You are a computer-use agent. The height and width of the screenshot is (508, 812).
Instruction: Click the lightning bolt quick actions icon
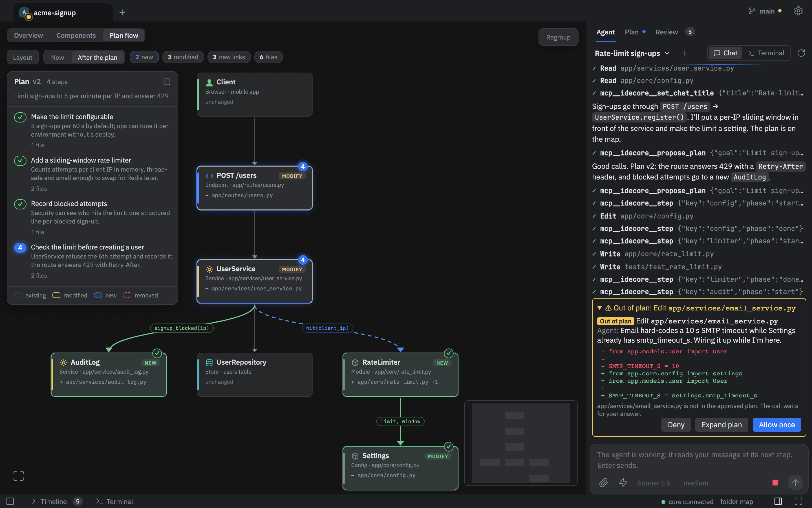[623, 483]
